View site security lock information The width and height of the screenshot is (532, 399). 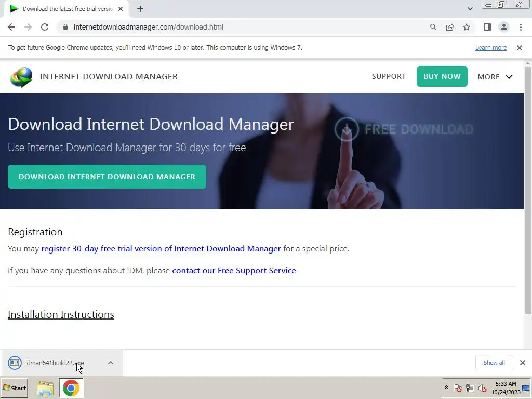[x=65, y=27]
